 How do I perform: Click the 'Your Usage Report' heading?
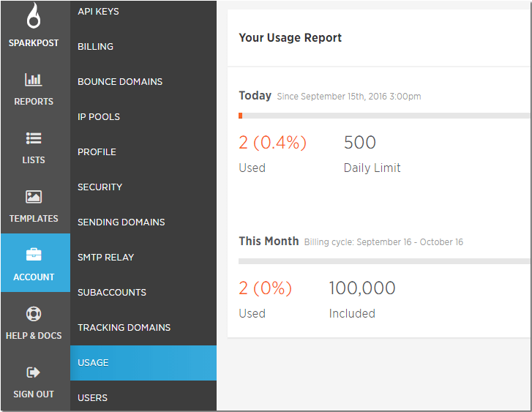pyautogui.click(x=290, y=37)
